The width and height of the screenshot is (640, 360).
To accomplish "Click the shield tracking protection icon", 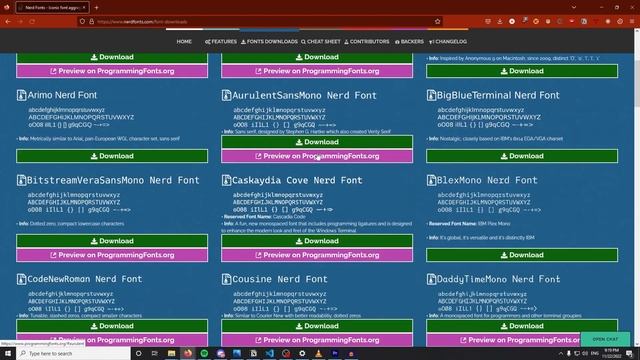I will click(82, 21).
